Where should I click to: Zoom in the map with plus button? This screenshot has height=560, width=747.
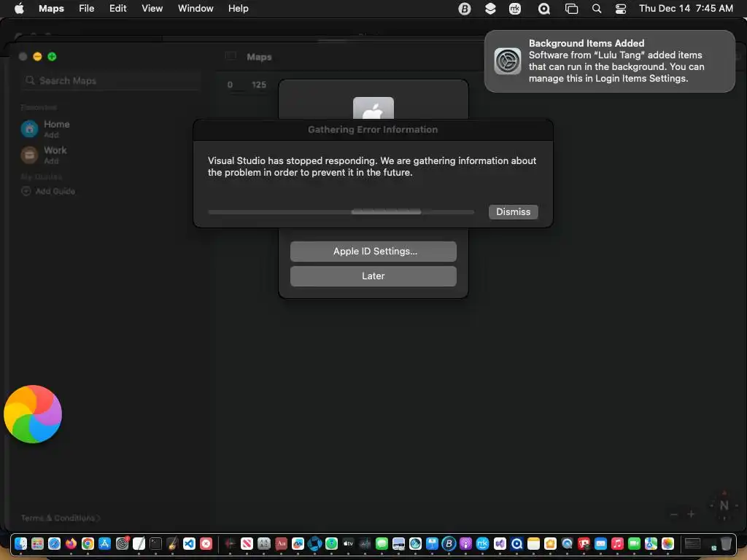tap(691, 514)
